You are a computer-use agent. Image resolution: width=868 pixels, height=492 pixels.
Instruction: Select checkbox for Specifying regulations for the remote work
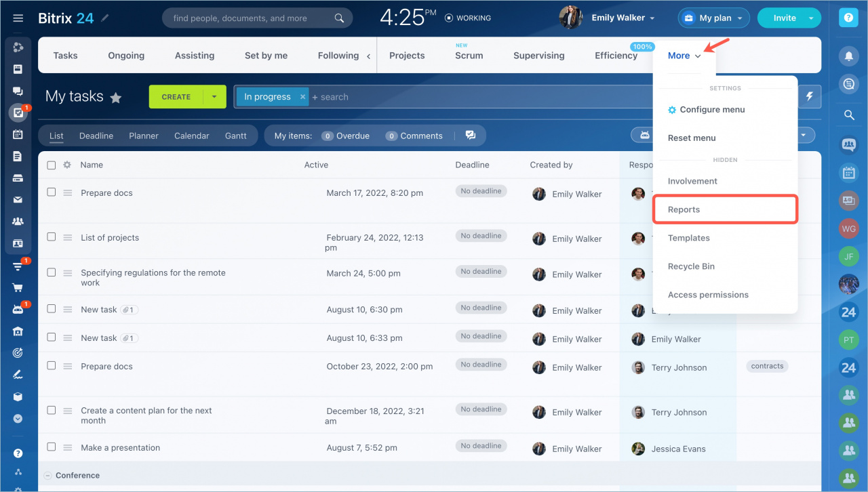pyautogui.click(x=52, y=272)
